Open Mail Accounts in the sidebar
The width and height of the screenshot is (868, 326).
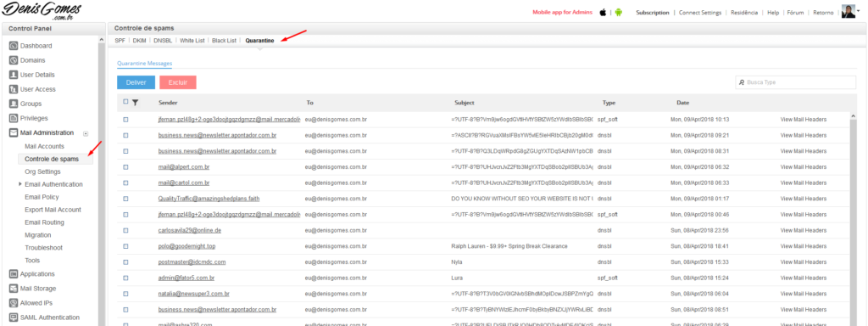[44, 146]
